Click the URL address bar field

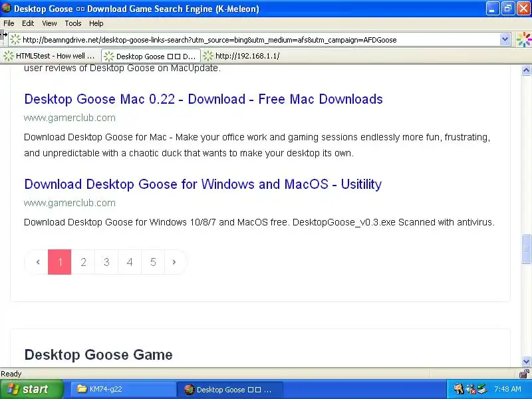coord(260,40)
